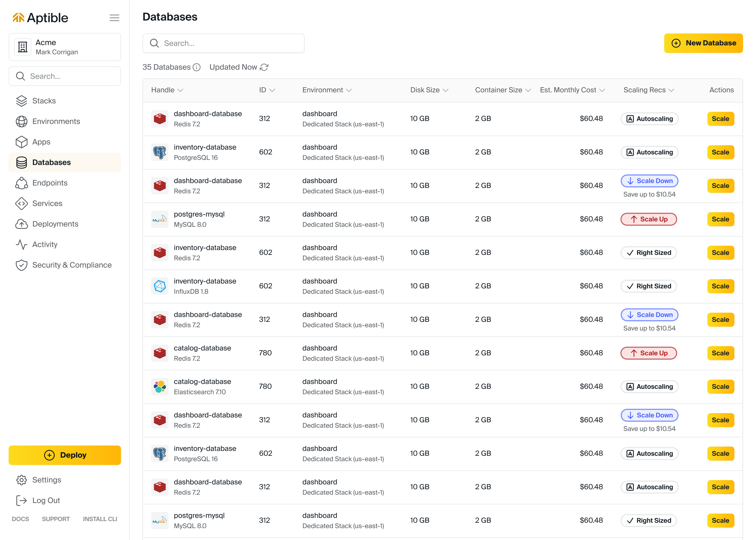Open inventory-database InfluxDB 1.8 handle
The image size is (756, 540).
pos(205,281)
